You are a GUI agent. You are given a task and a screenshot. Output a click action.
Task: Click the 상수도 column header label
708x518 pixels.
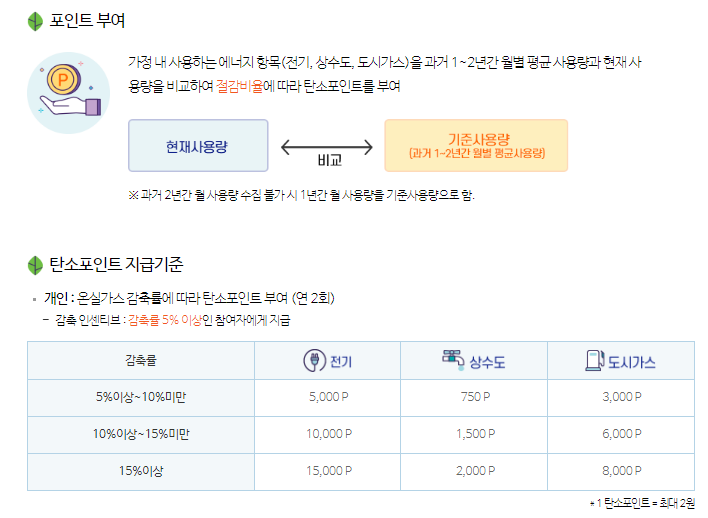click(x=487, y=362)
